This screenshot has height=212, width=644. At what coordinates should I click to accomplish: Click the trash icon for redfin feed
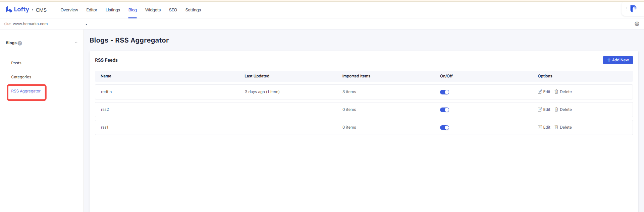[556, 92]
